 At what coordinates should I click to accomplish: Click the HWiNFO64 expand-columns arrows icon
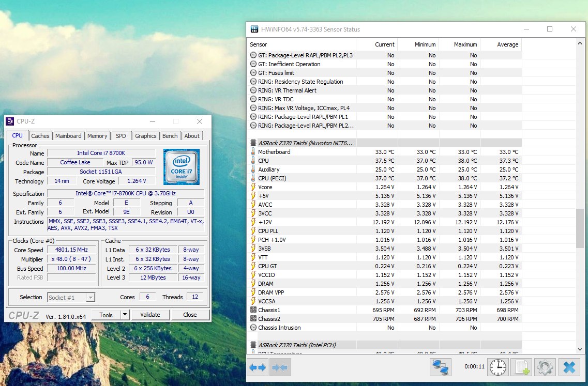pos(257,367)
